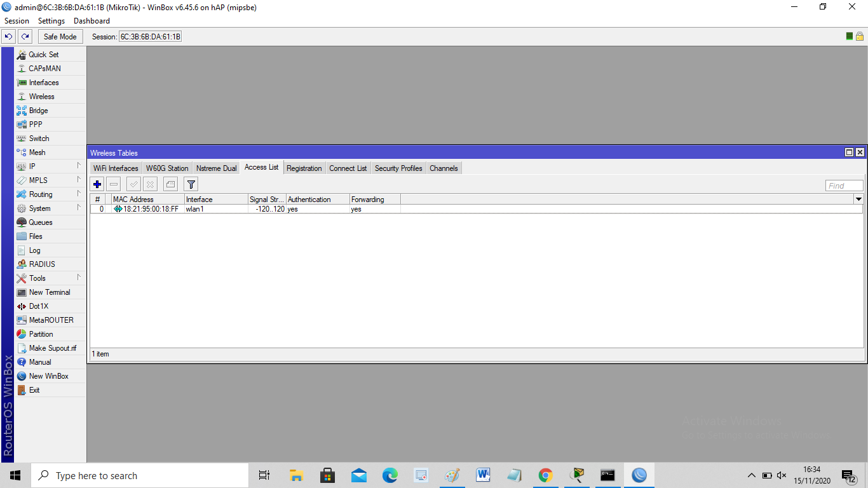Image resolution: width=868 pixels, height=488 pixels.
Task: Disable entry with the X button
Action: pyautogui.click(x=150, y=184)
